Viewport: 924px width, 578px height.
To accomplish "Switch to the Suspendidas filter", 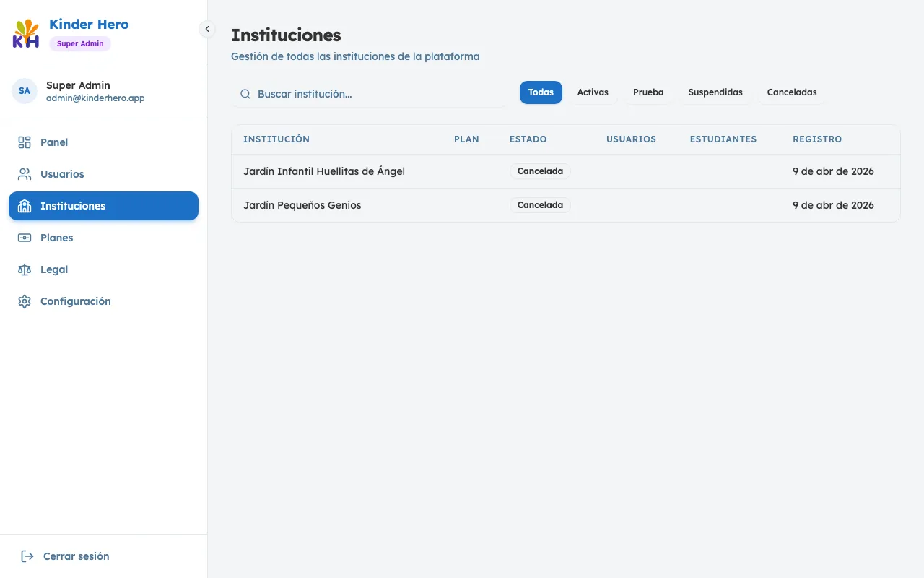I will coord(715,92).
